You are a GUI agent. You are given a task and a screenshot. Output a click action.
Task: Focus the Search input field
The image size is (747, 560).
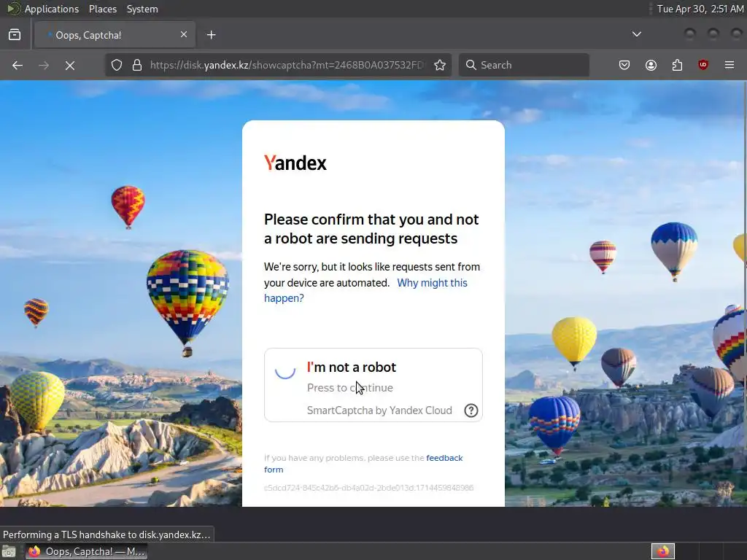[524, 65]
